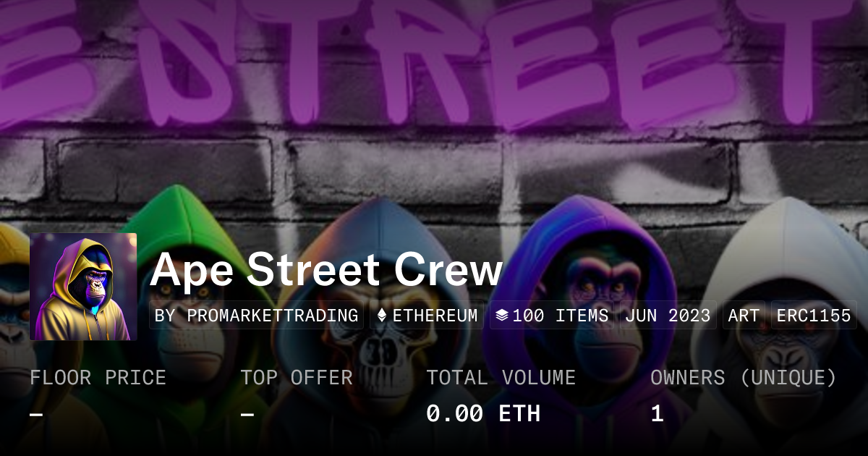Click the ART category tag

[x=744, y=316]
